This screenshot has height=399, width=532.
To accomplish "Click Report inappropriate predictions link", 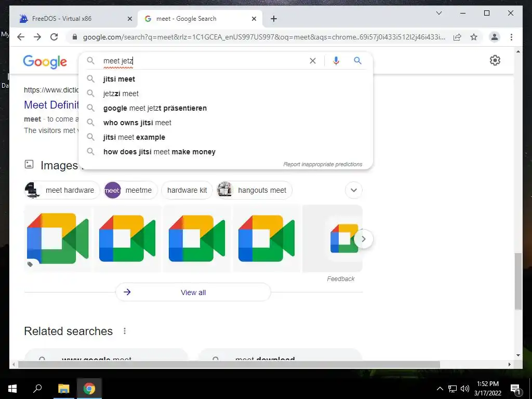I will 323,164.
